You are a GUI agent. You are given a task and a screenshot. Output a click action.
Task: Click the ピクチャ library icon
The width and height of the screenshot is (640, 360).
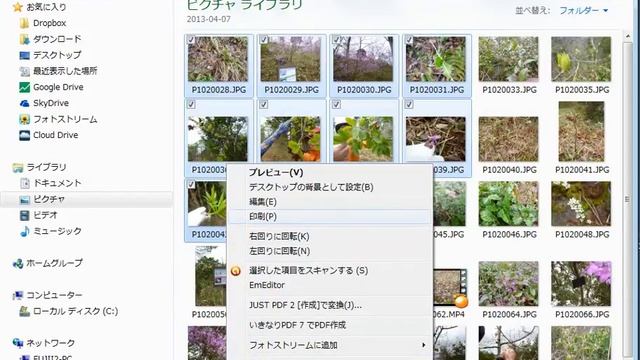coord(24,199)
